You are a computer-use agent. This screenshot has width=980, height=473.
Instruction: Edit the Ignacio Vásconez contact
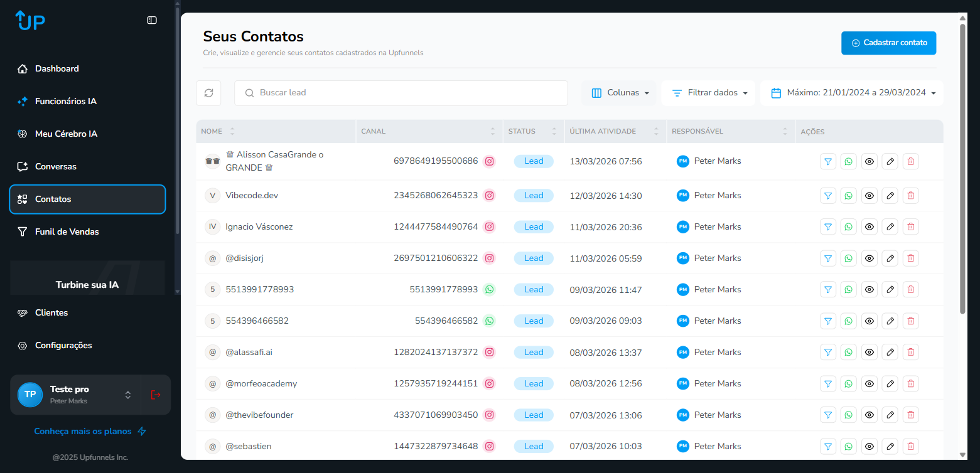tap(890, 226)
